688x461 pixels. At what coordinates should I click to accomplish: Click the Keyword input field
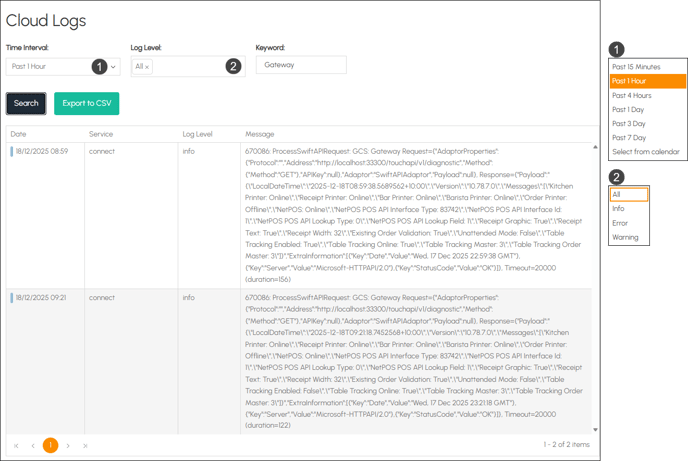(301, 65)
